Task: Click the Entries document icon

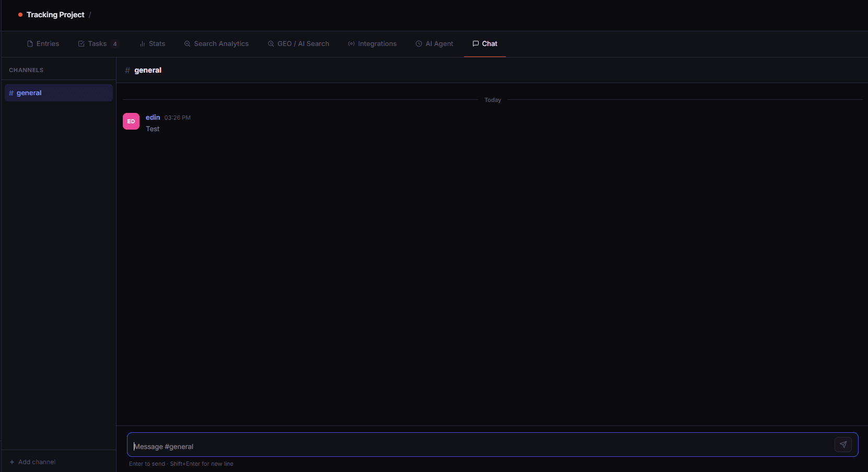Action: tap(30, 44)
